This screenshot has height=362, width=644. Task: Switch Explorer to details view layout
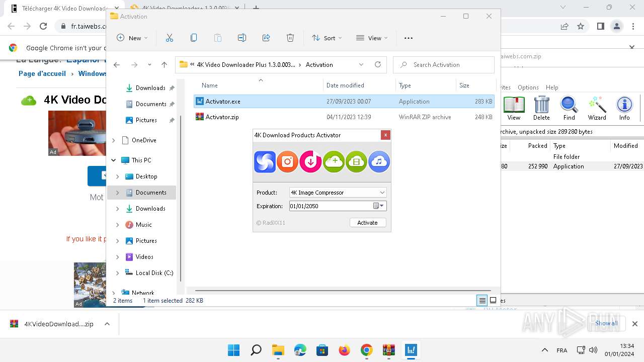click(x=482, y=301)
